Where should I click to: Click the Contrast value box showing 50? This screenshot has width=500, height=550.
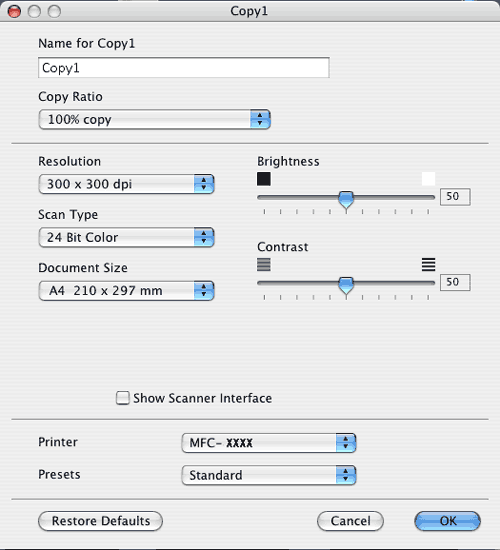tap(455, 282)
